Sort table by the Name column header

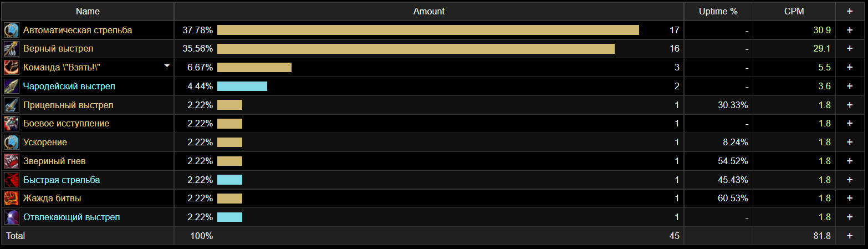87,12
